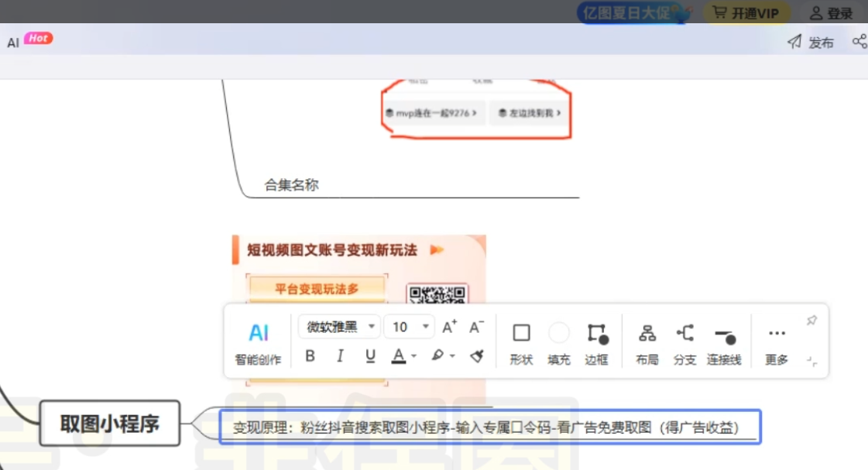
Task: Click 更多 for more toolbar options
Action: (776, 342)
